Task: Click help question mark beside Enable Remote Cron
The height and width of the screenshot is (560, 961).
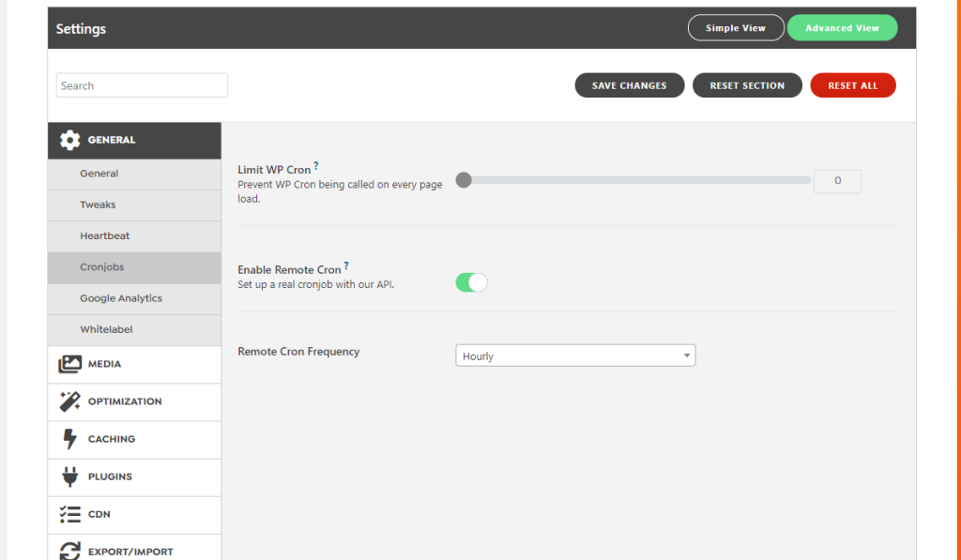Action: [x=346, y=265]
